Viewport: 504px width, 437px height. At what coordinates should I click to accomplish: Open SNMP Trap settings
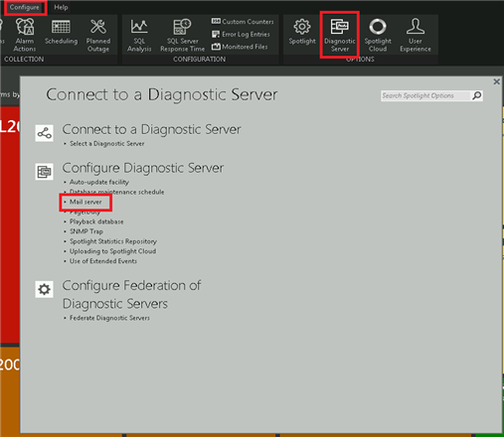click(86, 231)
